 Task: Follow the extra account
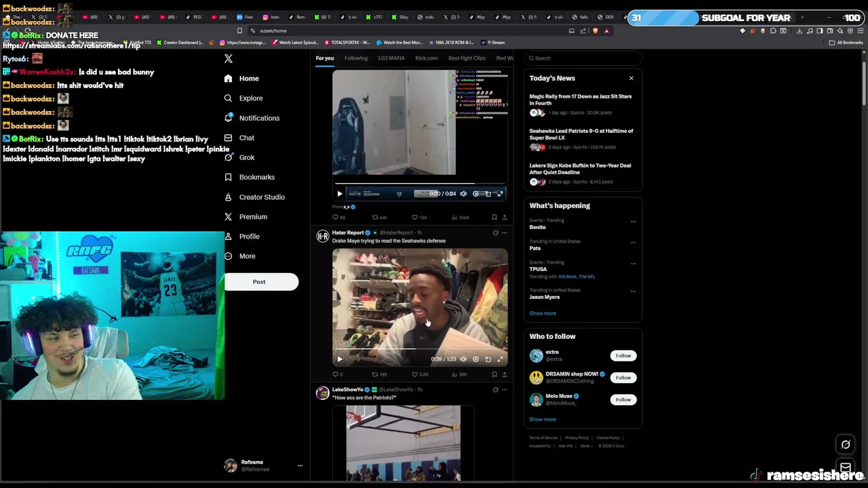[623, 356]
